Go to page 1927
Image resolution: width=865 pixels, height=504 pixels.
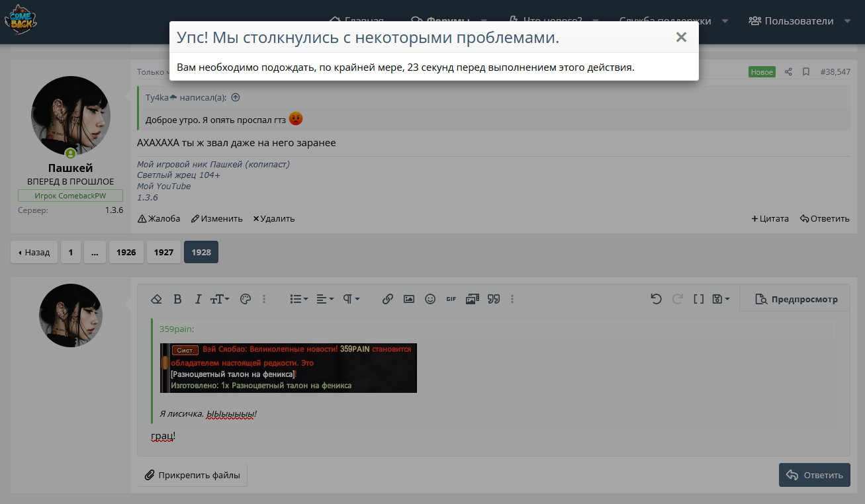[163, 252]
